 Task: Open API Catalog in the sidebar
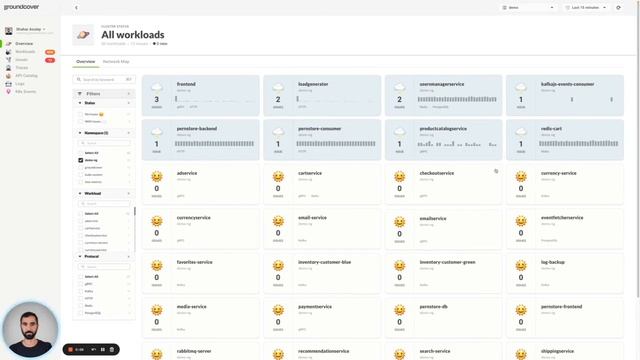[26, 76]
